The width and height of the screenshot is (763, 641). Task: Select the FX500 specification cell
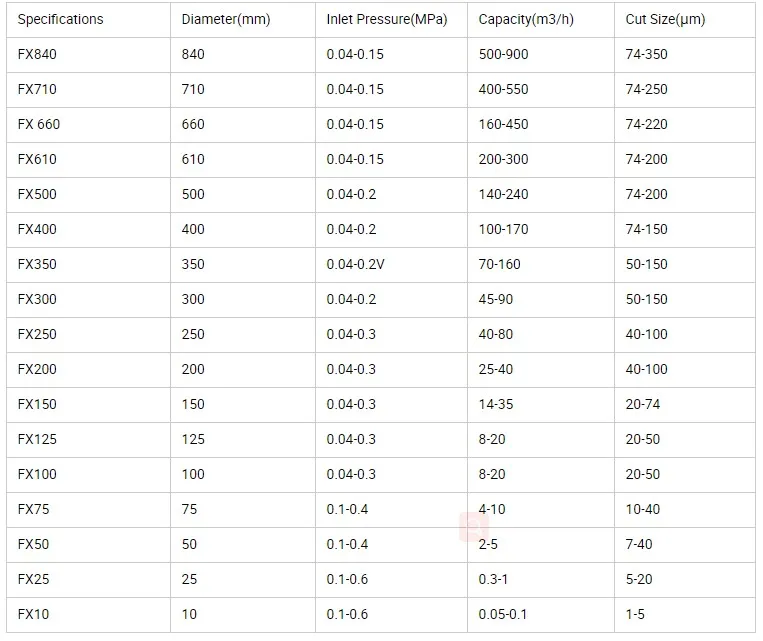(38, 194)
